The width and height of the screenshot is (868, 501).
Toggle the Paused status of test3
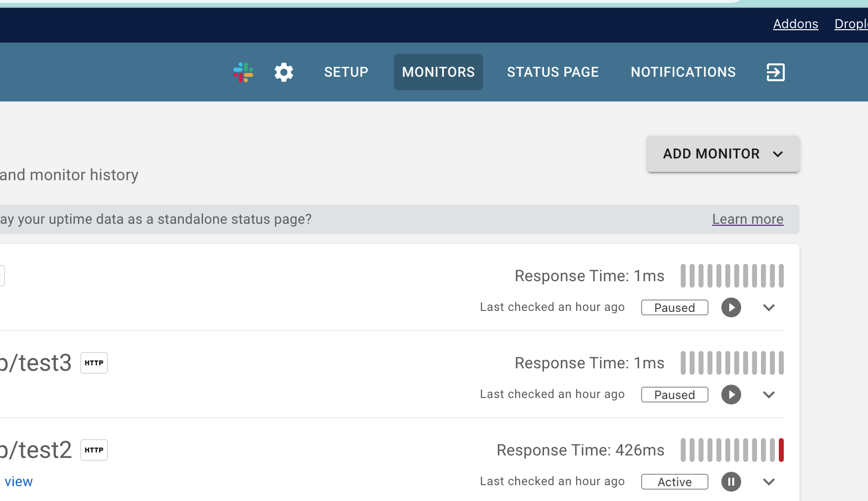[674, 395]
